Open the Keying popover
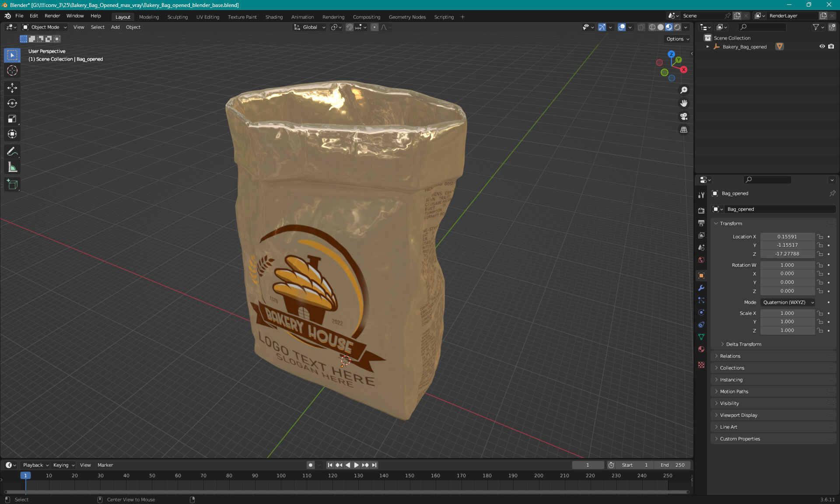 pyautogui.click(x=63, y=465)
